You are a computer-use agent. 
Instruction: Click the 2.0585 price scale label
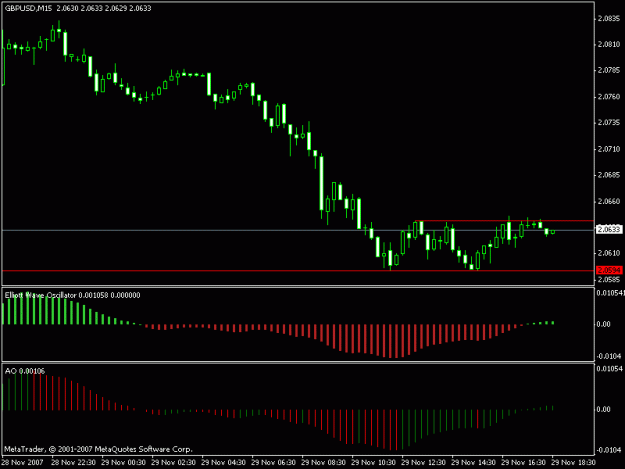pyautogui.click(x=609, y=279)
